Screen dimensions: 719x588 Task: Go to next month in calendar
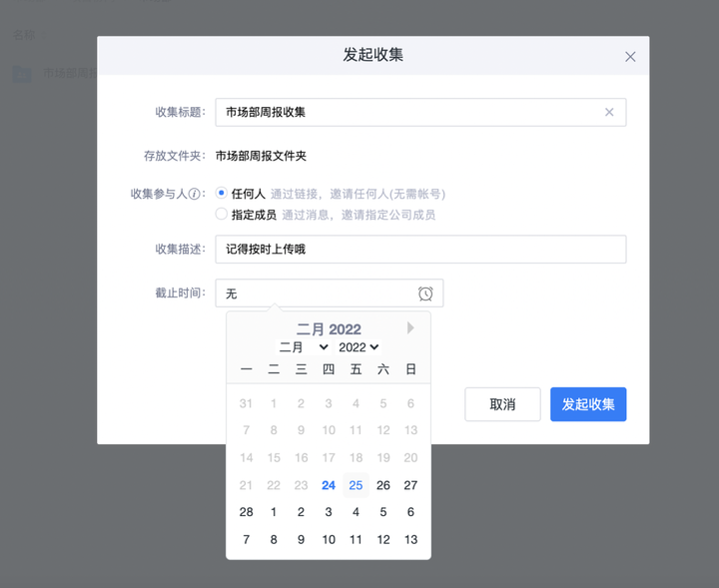tap(410, 328)
